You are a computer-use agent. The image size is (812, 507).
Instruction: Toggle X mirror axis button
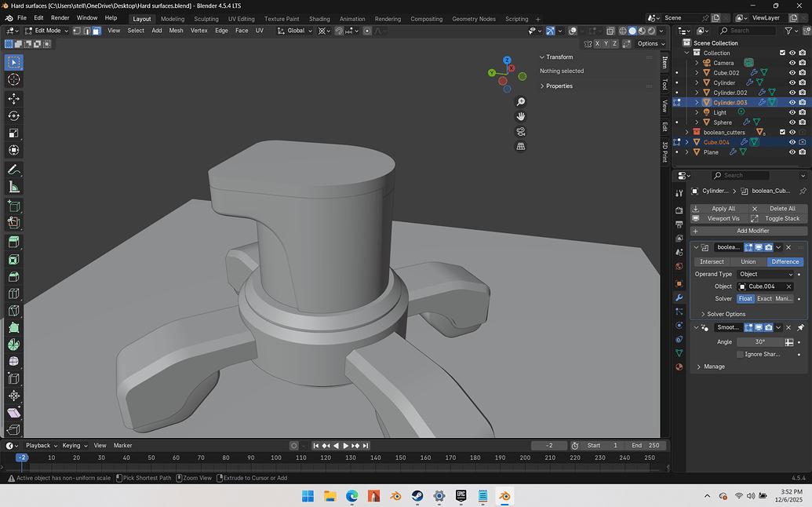coord(597,43)
